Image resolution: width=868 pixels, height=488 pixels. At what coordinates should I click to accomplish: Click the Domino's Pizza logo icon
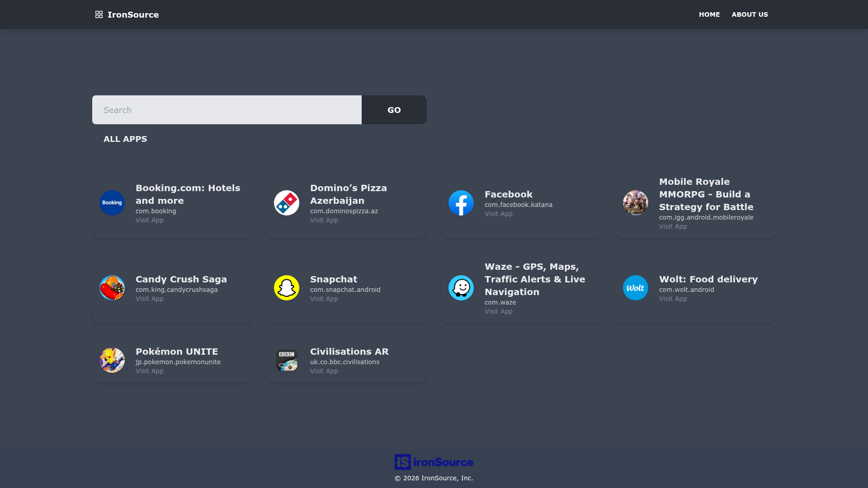(287, 203)
